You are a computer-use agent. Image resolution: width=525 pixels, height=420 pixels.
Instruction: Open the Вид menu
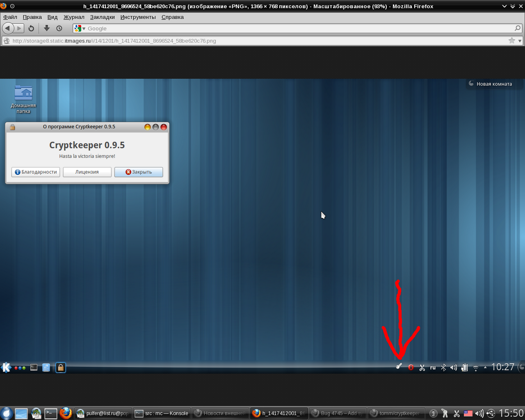(x=52, y=17)
